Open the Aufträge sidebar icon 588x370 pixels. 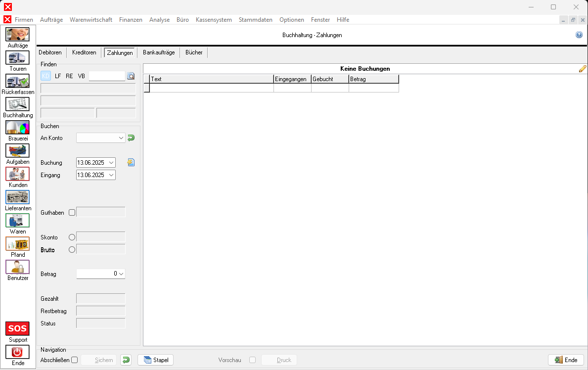17,34
